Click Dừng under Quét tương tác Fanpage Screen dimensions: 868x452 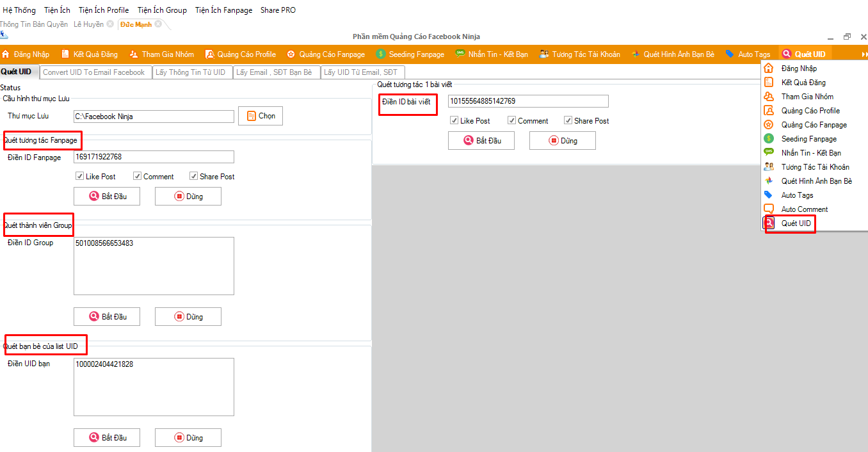click(188, 197)
